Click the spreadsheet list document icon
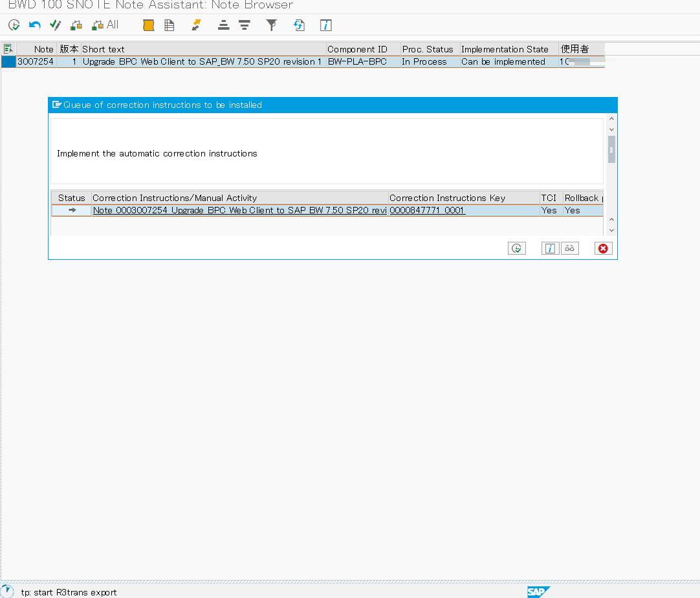This screenshot has width=700, height=598. tap(170, 25)
